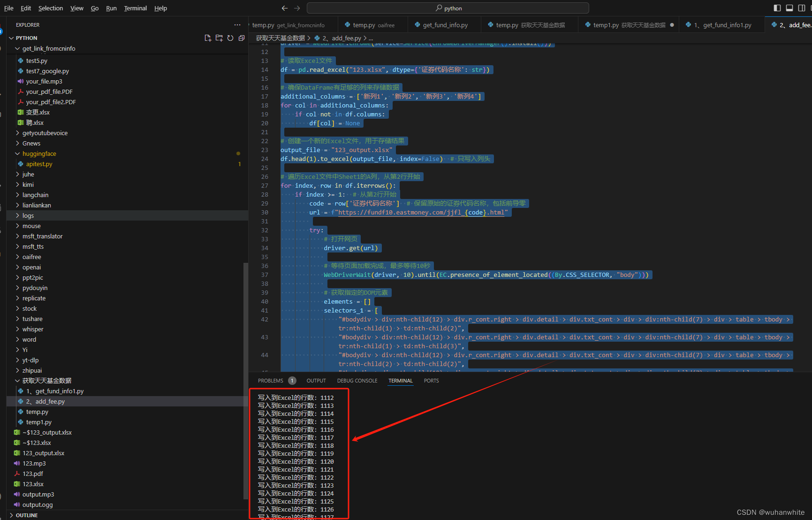Open 变更.xlsx spreadsheet file
The image size is (812, 520).
(x=38, y=112)
